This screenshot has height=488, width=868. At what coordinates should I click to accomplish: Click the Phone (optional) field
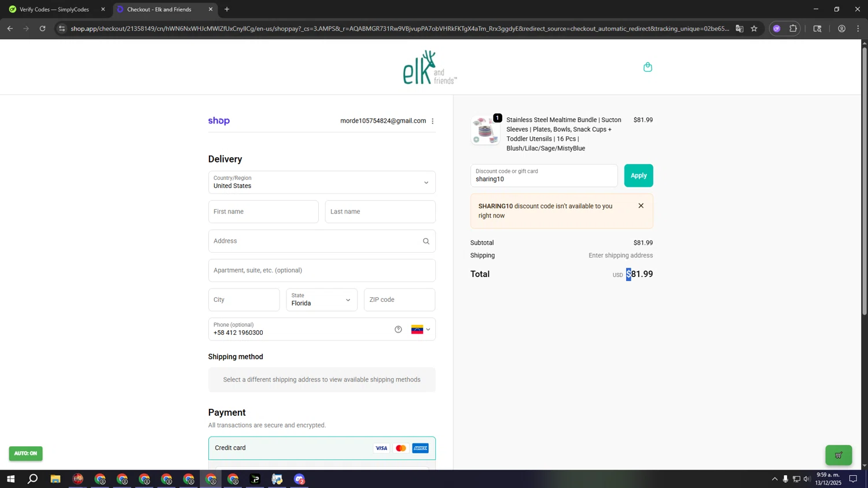322,330
